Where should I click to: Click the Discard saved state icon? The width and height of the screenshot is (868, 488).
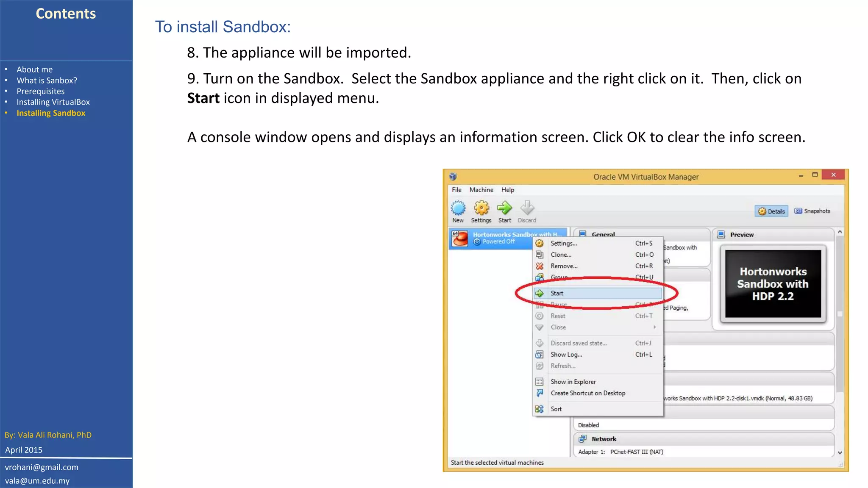pyautogui.click(x=539, y=343)
